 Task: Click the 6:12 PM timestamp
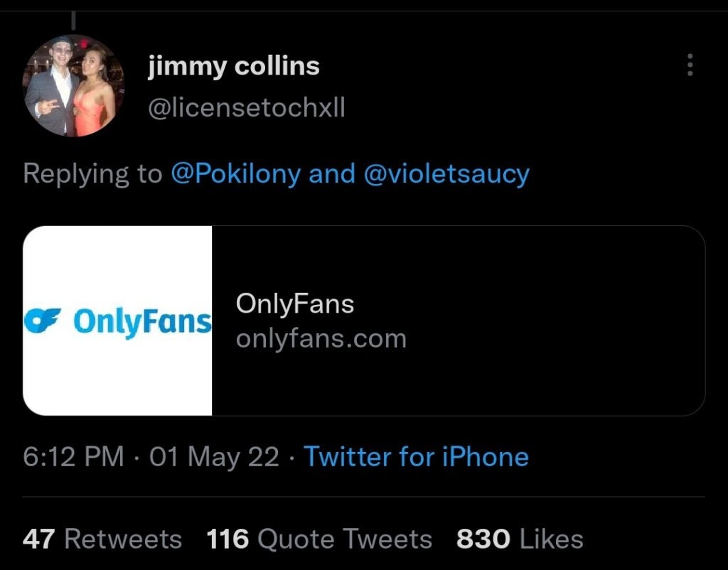pyautogui.click(x=73, y=457)
